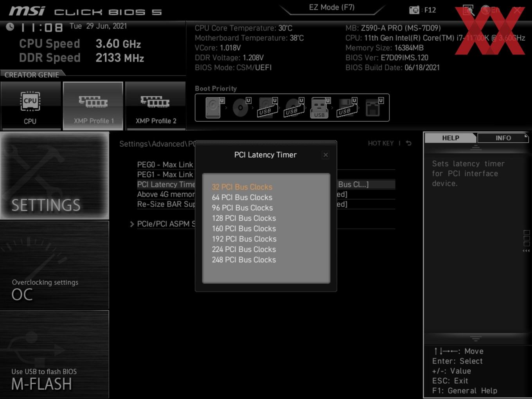The width and height of the screenshot is (532, 399).
Task: Click the CPU Speed 3.60 GHz value
Action: [118, 44]
